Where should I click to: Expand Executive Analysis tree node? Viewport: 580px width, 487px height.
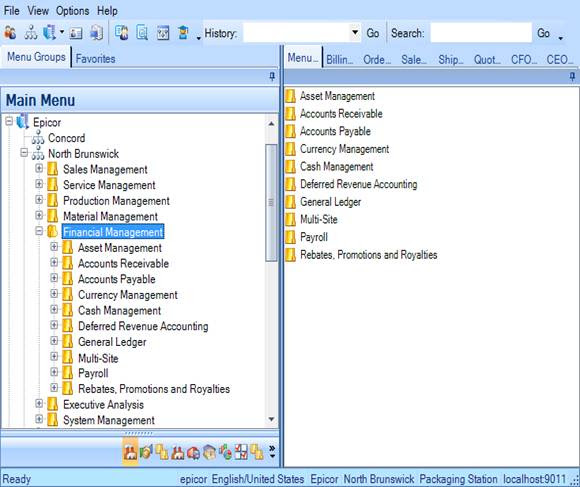tap(39, 403)
